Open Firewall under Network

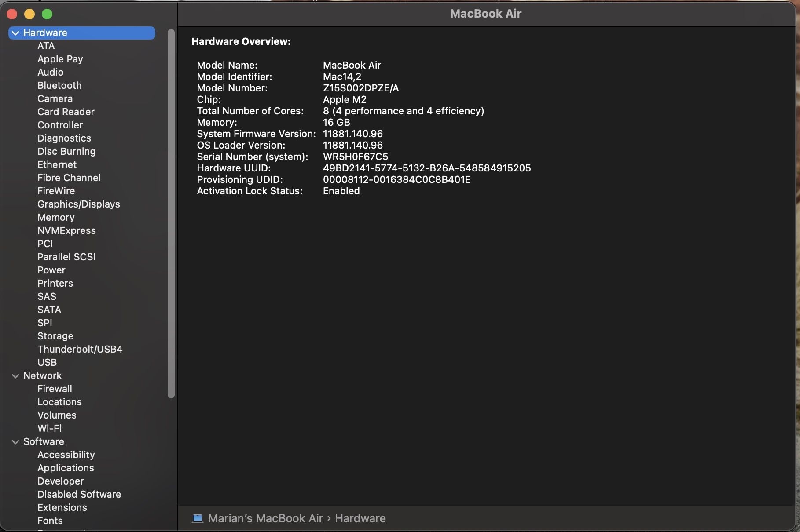pos(55,389)
